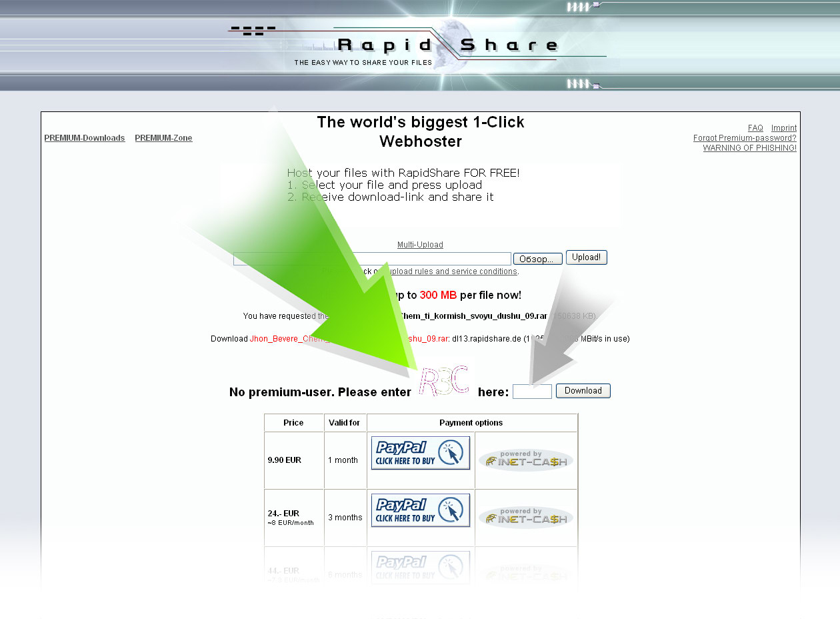The height and width of the screenshot is (619, 840).
Task: Open the Multi-Upload link
Action: coord(420,245)
